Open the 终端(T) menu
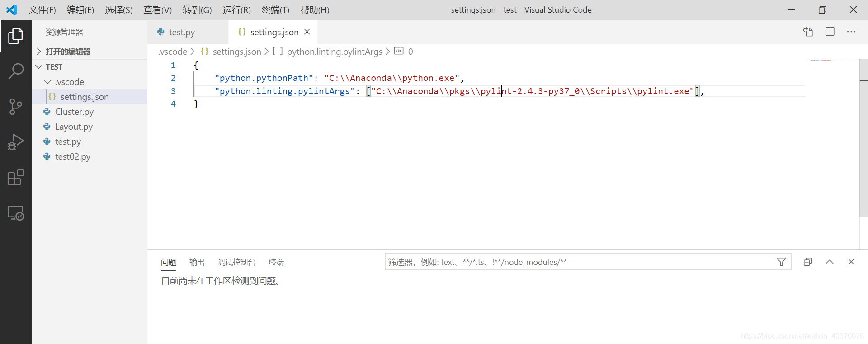Screen dimensions: 868x344 (275, 10)
